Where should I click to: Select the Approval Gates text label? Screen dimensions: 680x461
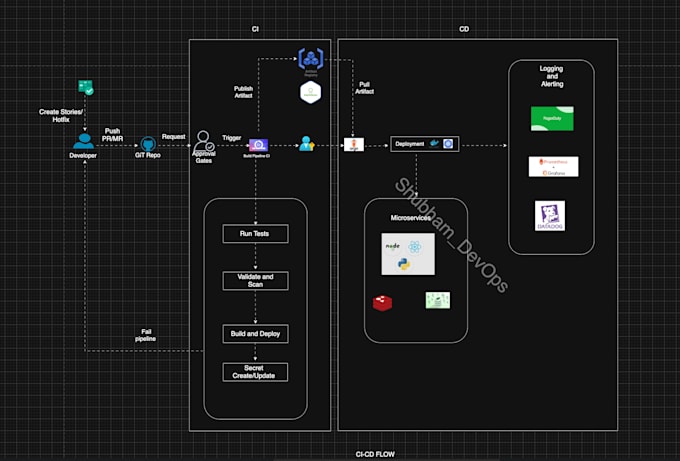[204, 157]
